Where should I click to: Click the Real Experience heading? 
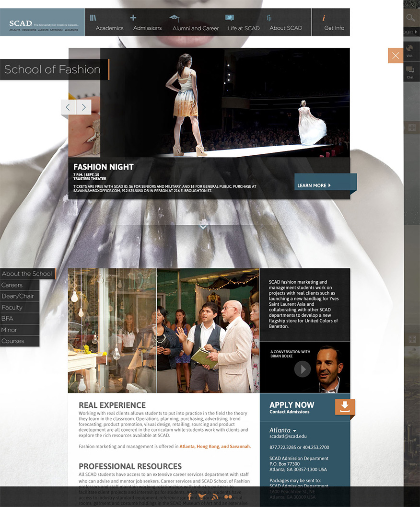tap(112, 405)
